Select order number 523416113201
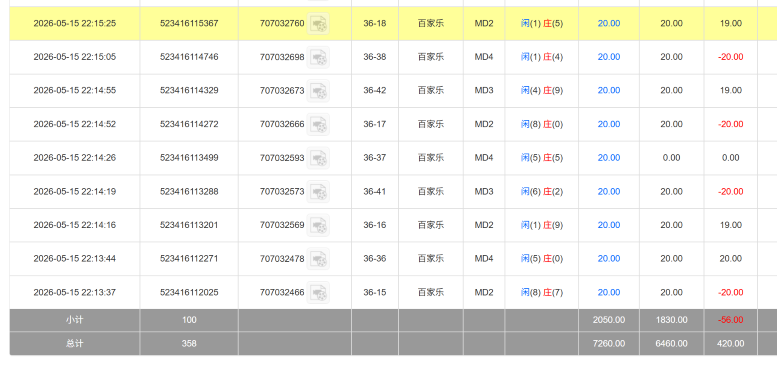This screenshot has width=777, height=365. [189, 225]
